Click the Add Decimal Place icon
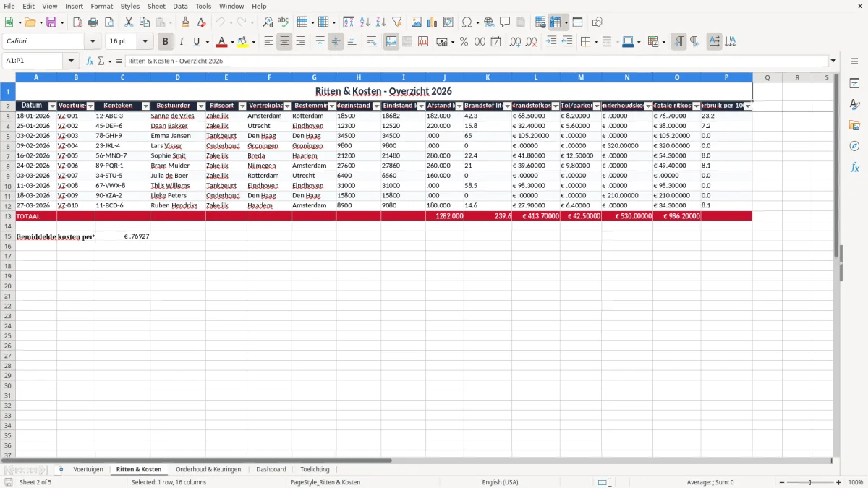Image resolution: width=868 pixels, height=488 pixels. coord(515,42)
